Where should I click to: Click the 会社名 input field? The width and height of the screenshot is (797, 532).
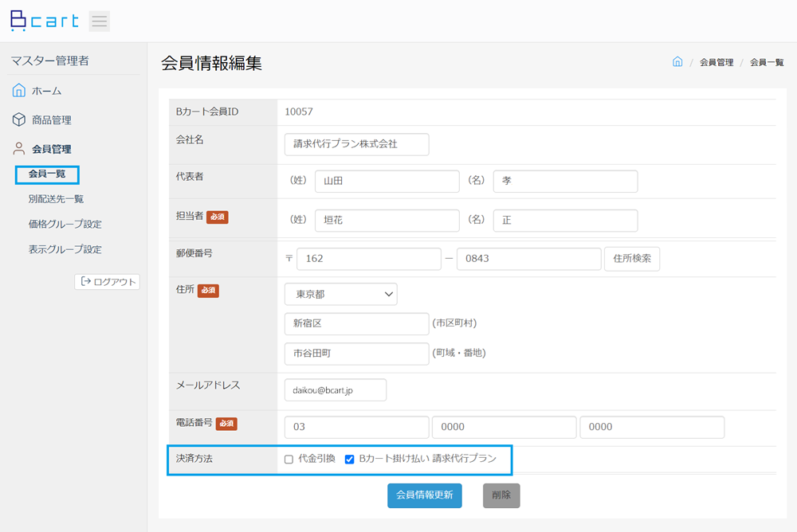click(x=356, y=144)
